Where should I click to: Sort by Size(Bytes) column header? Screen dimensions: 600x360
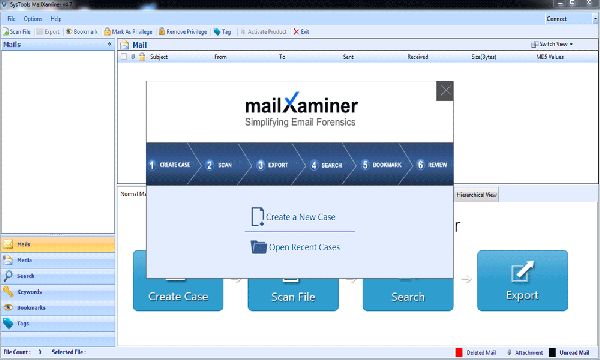pyautogui.click(x=484, y=57)
